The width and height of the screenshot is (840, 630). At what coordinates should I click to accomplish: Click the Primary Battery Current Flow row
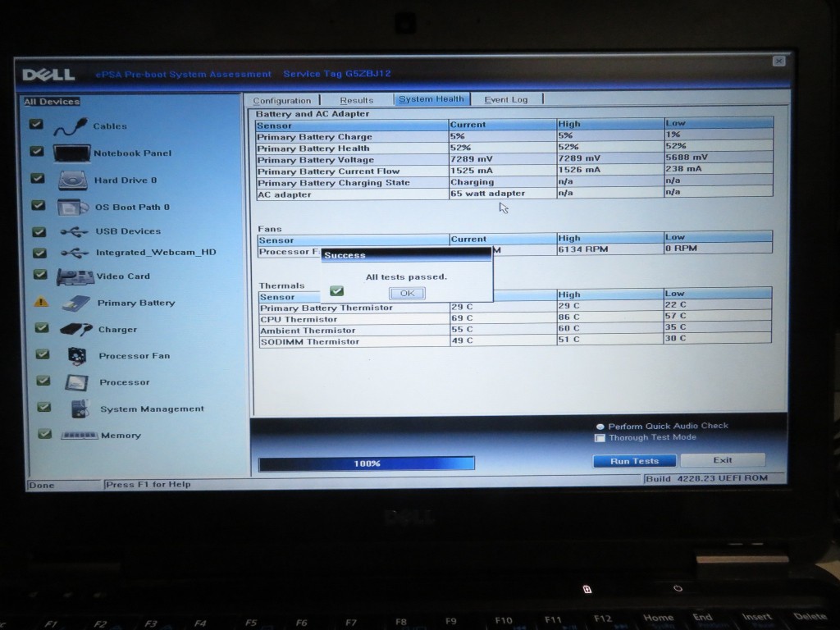pyautogui.click(x=514, y=171)
